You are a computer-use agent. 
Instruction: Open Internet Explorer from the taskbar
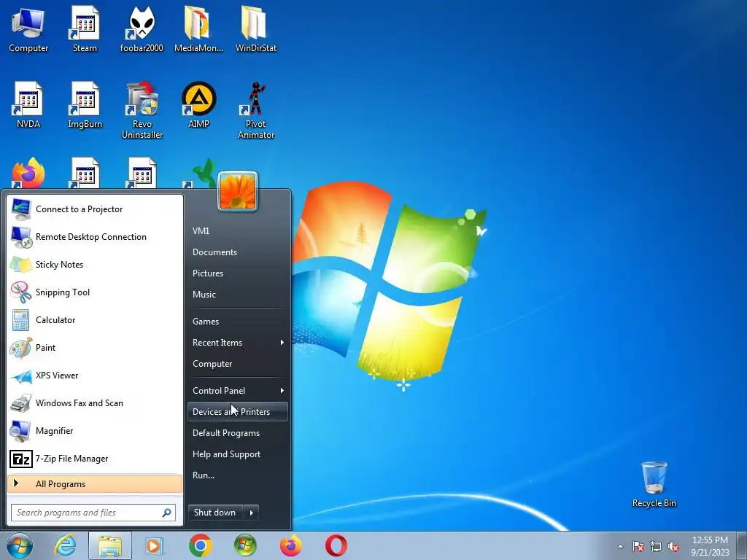(65, 545)
